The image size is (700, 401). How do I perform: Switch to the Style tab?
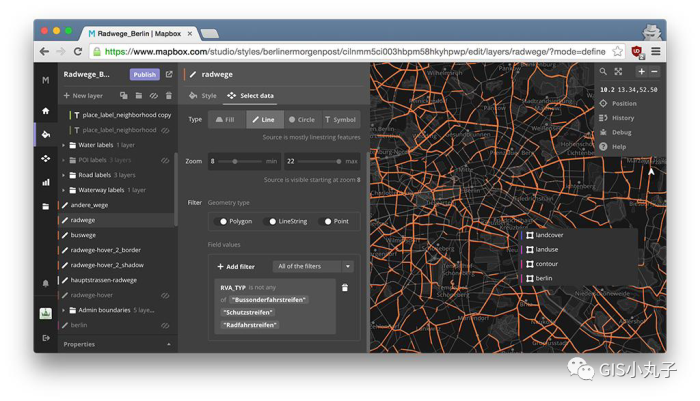click(203, 96)
